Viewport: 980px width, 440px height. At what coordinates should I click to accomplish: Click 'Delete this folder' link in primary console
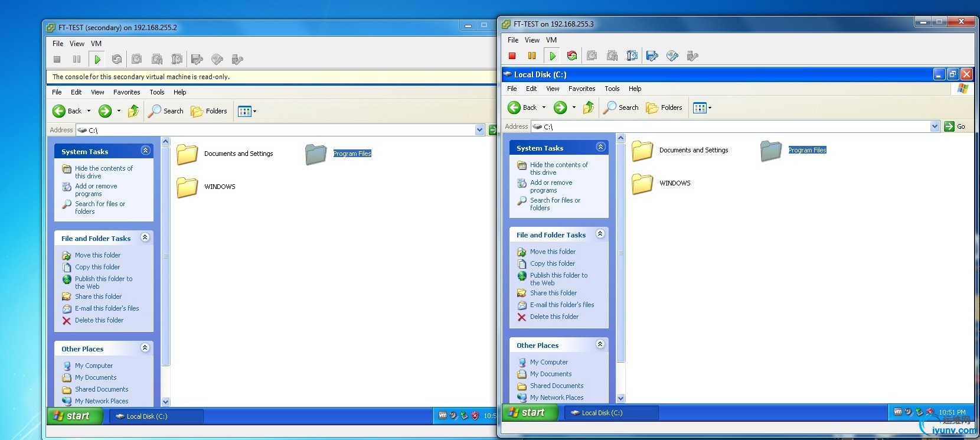[x=554, y=317]
